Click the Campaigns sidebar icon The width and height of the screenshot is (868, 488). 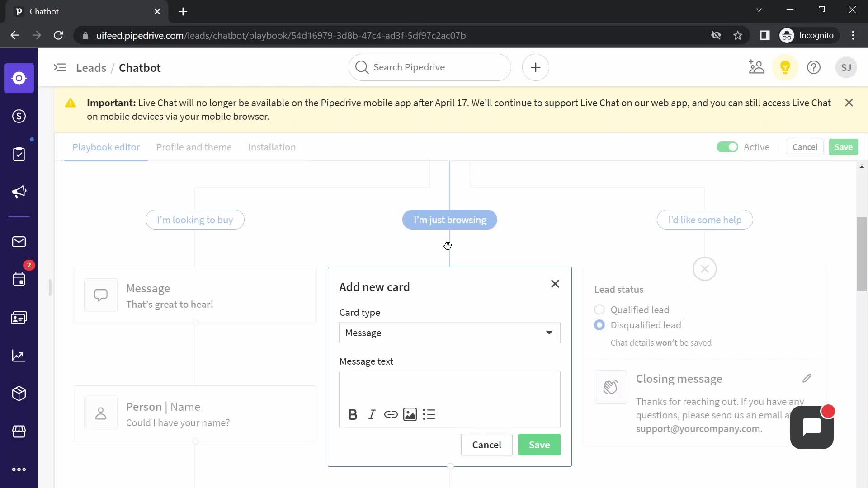coord(19,192)
